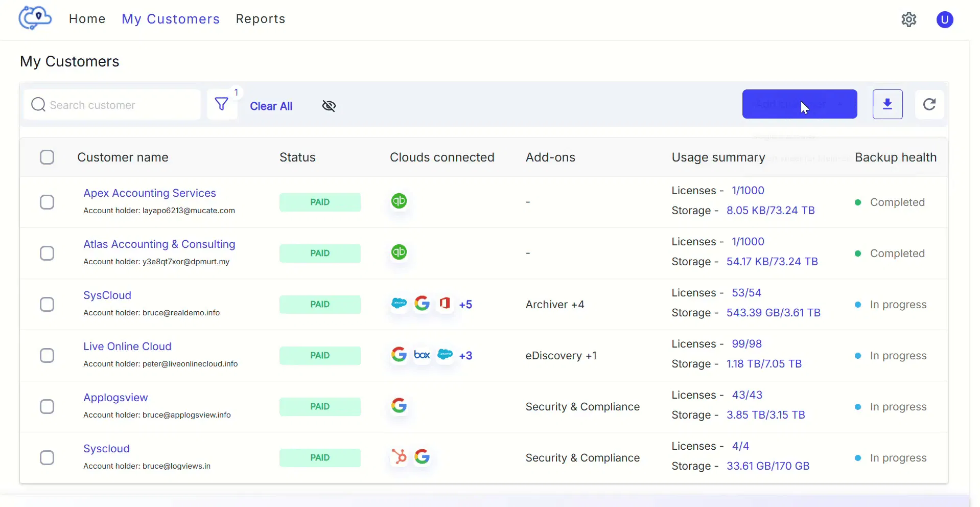Click the Box icon in Live Online Cloud row
The width and height of the screenshot is (980, 507).
point(422,355)
